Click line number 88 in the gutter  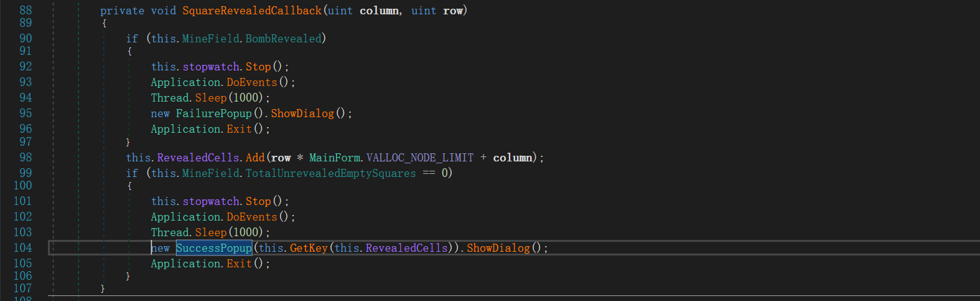click(26, 11)
